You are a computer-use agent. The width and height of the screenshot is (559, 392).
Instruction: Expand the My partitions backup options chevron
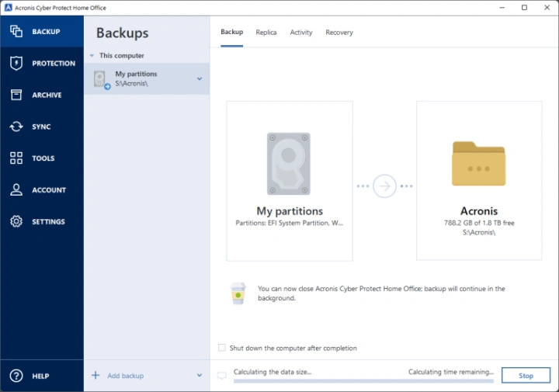(200, 78)
